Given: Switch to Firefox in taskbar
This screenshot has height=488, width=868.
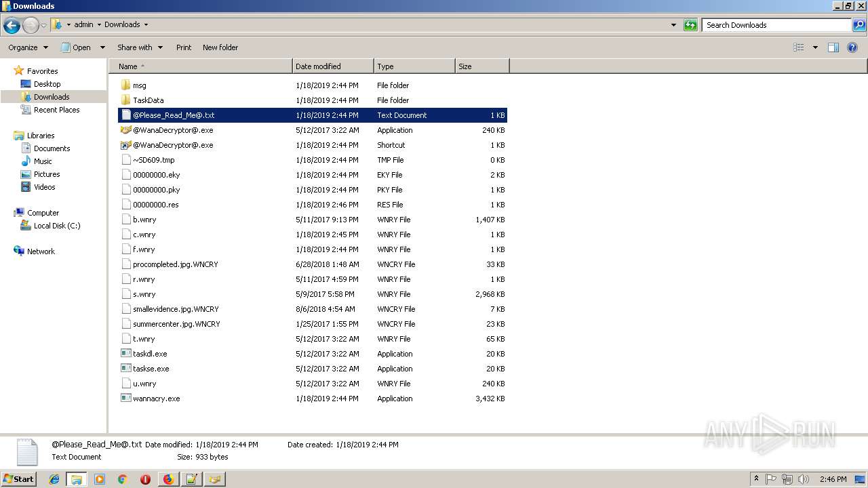Looking at the screenshot, I should [168, 479].
